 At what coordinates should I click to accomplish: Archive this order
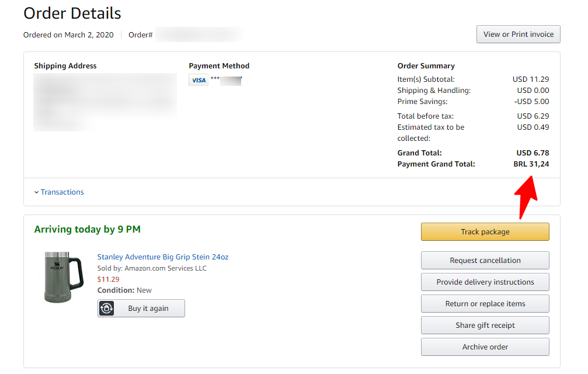[x=485, y=347]
